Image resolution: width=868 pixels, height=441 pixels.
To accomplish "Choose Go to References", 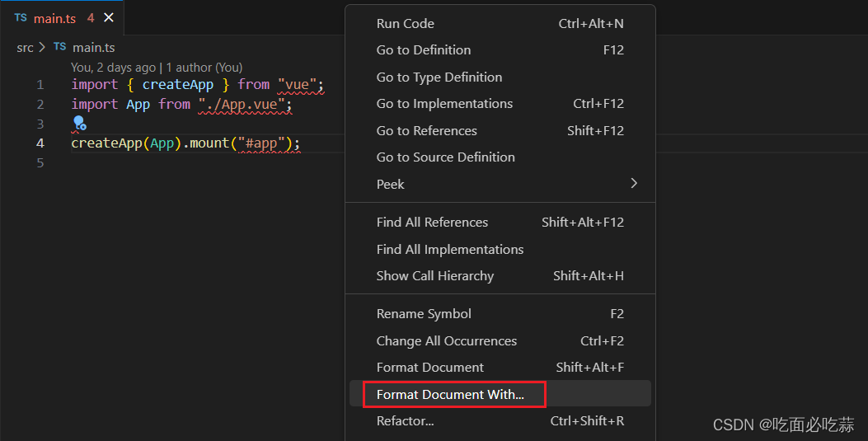I will [x=426, y=130].
